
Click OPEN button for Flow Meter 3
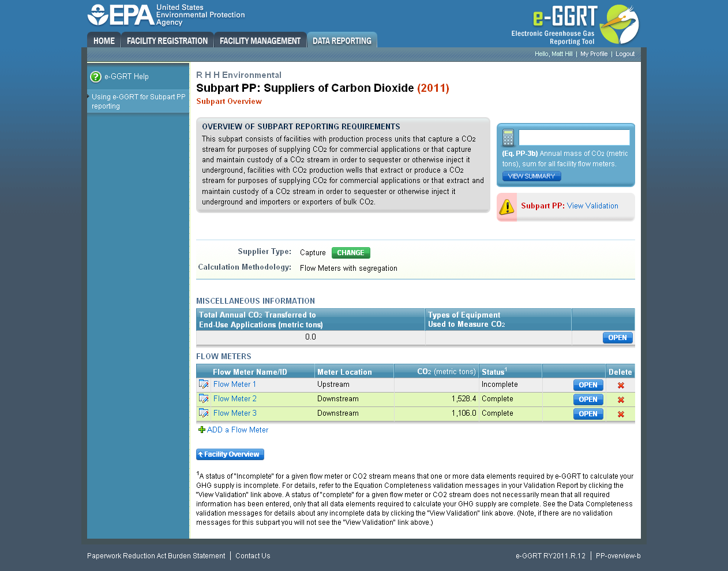click(588, 414)
